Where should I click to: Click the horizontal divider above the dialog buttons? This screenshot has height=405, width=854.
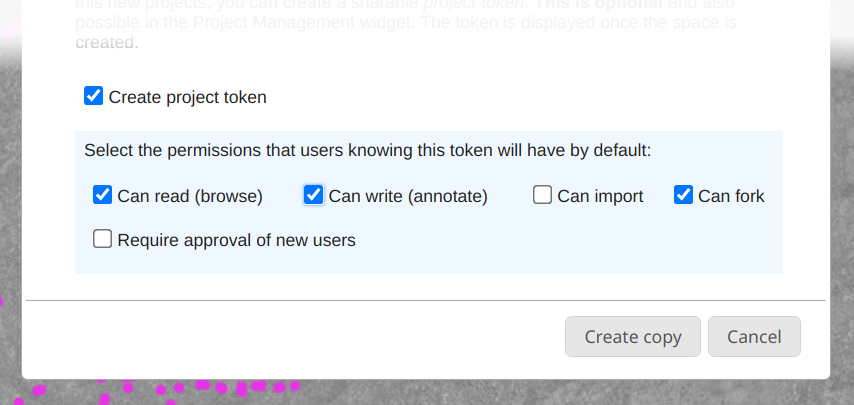pos(426,300)
